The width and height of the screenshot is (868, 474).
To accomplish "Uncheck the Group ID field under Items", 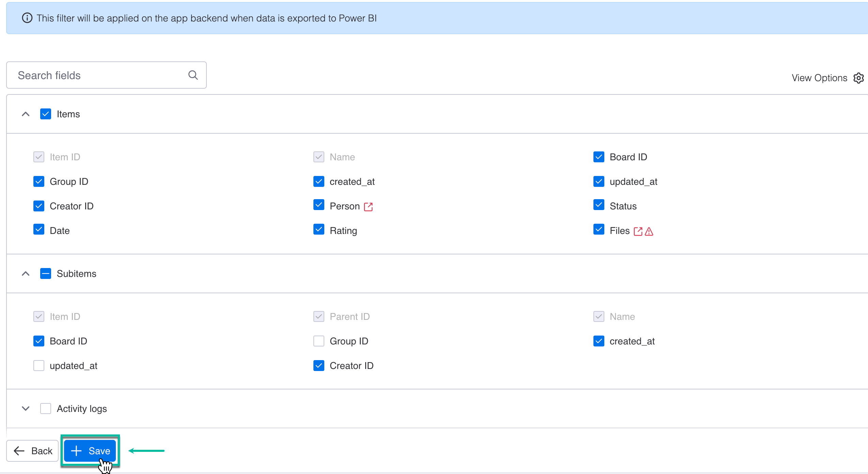I will click(38, 181).
